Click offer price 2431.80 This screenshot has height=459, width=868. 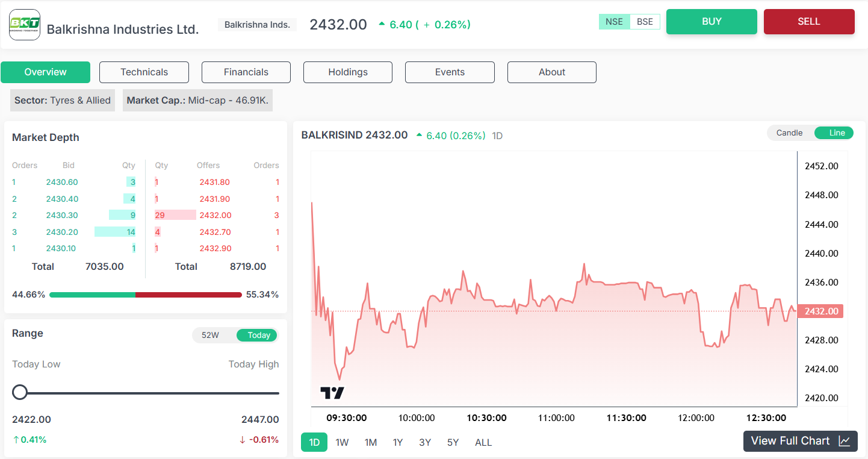tap(214, 182)
